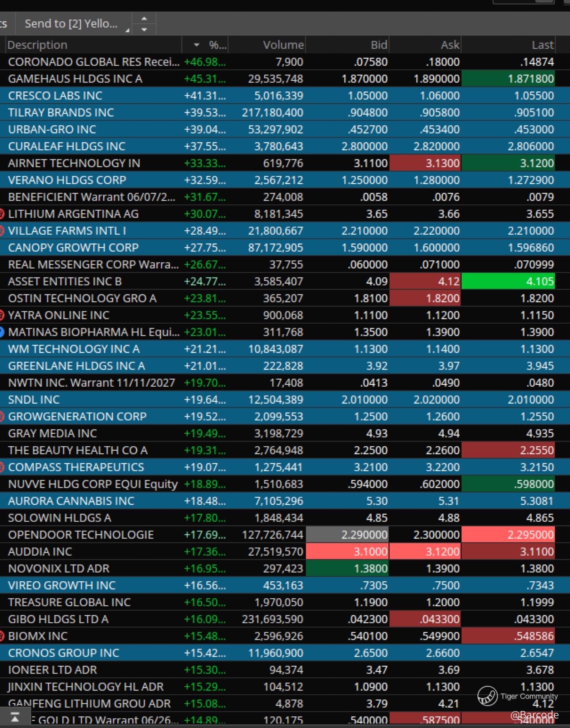Sort by the Volume column header
Screen dimensions: 570x728
(283, 45)
